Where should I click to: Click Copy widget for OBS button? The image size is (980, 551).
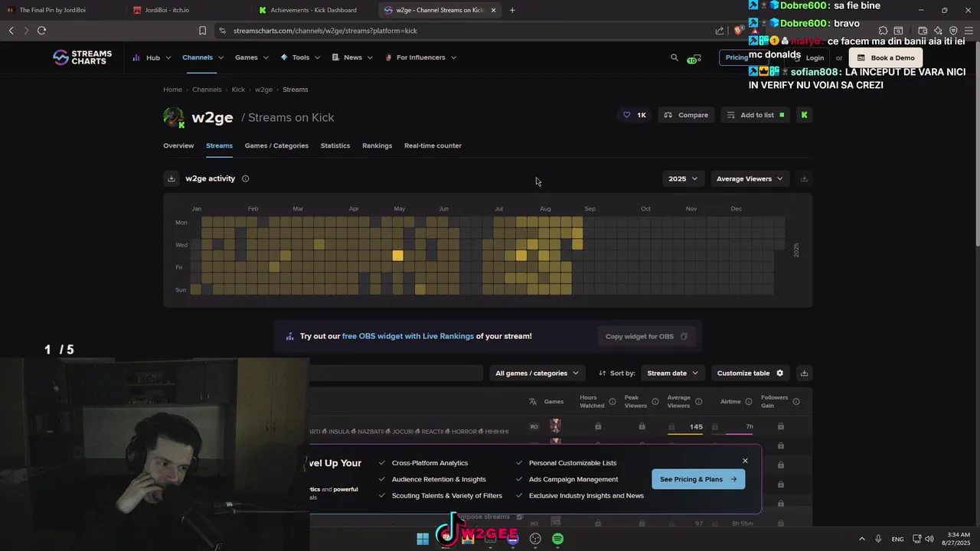[x=646, y=336]
